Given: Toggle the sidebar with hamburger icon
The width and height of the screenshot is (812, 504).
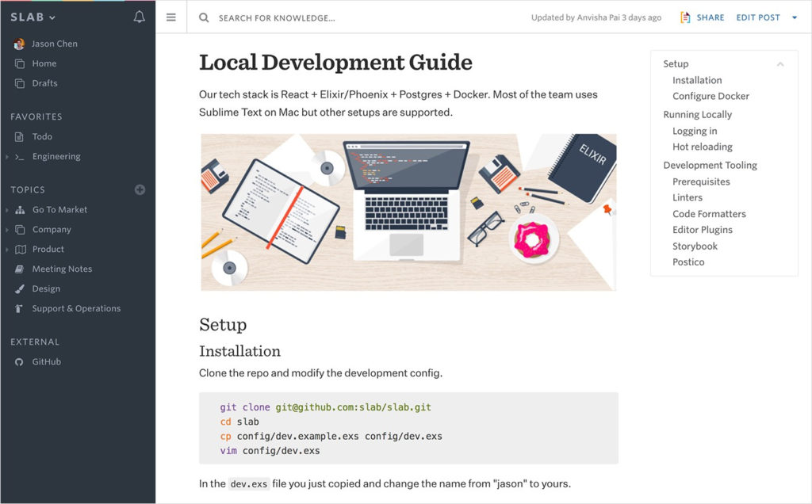Looking at the screenshot, I should pyautogui.click(x=171, y=17).
